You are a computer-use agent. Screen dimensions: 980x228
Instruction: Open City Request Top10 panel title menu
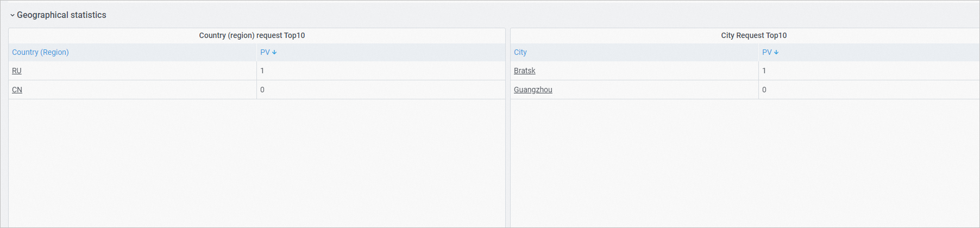click(x=753, y=35)
